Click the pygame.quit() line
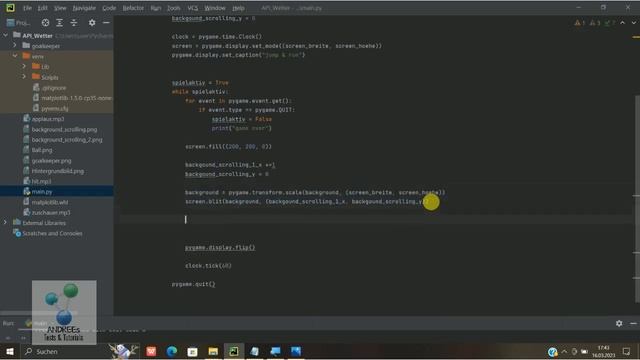The image size is (640, 360). [x=193, y=284]
